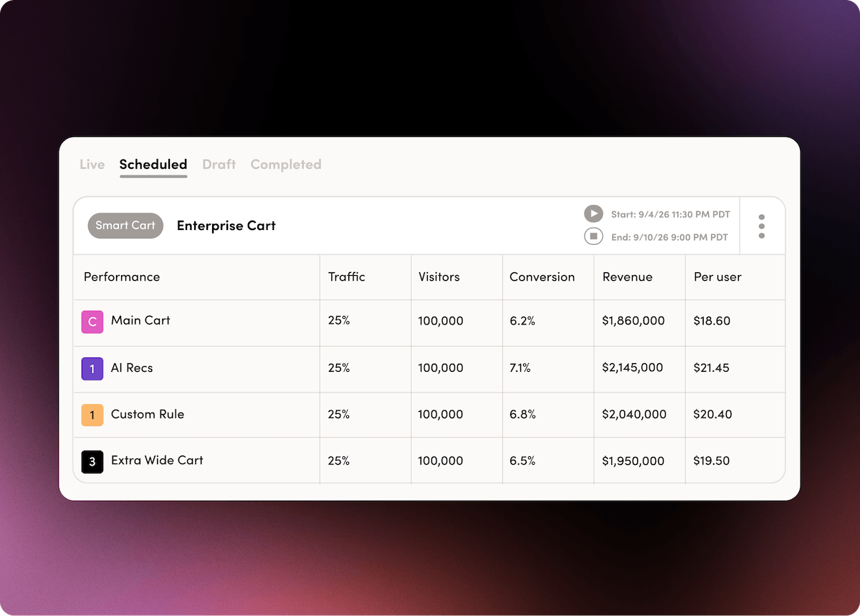Select the pink C badge for Main Cart

pos(92,322)
